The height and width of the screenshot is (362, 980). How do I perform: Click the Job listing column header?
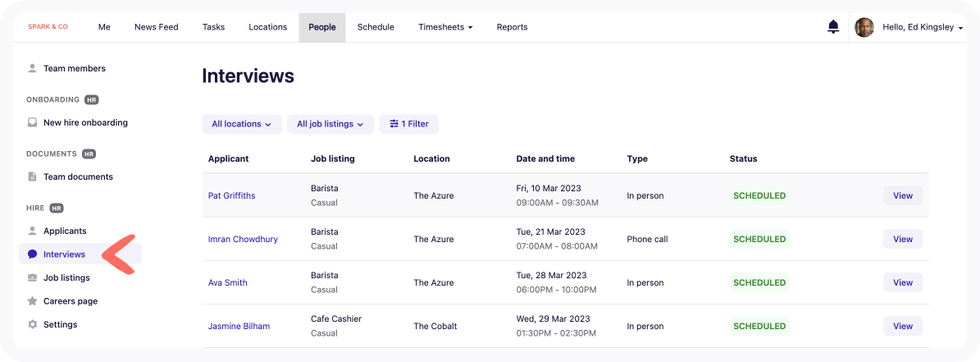coord(332,158)
